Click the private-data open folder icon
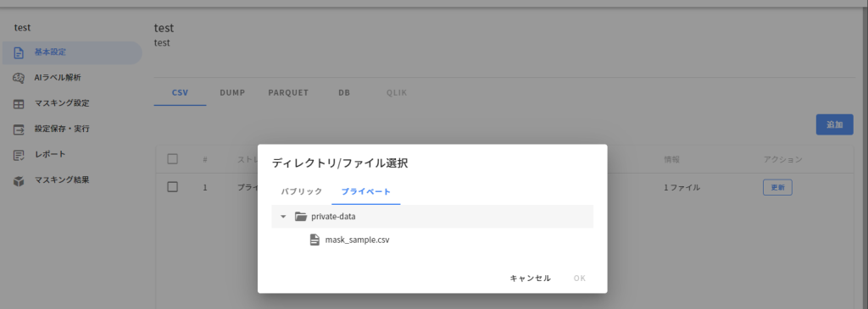The image size is (868, 309). (301, 217)
